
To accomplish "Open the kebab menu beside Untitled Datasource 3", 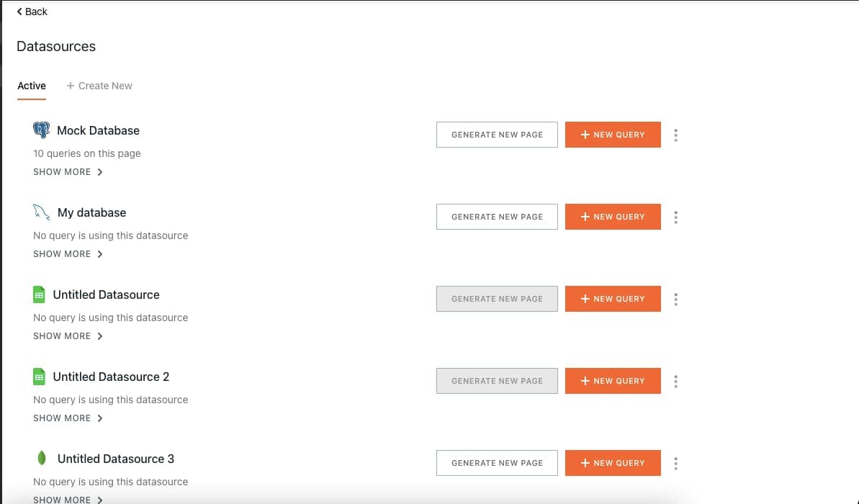I will (x=675, y=463).
